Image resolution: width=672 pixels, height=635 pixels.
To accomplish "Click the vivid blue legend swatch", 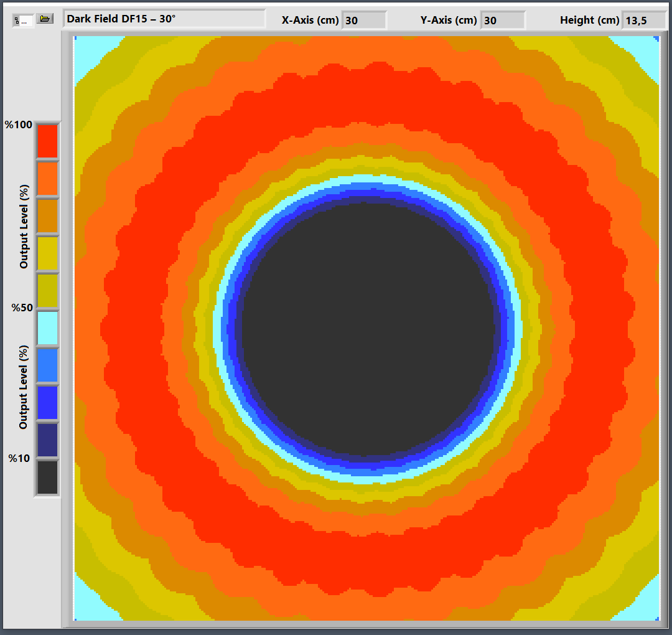I will (x=47, y=403).
